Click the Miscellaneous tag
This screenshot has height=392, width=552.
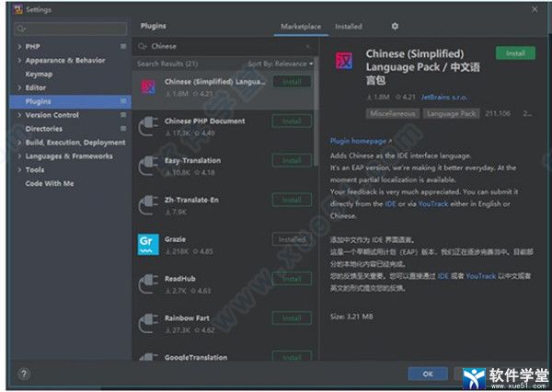coord(392,113)
